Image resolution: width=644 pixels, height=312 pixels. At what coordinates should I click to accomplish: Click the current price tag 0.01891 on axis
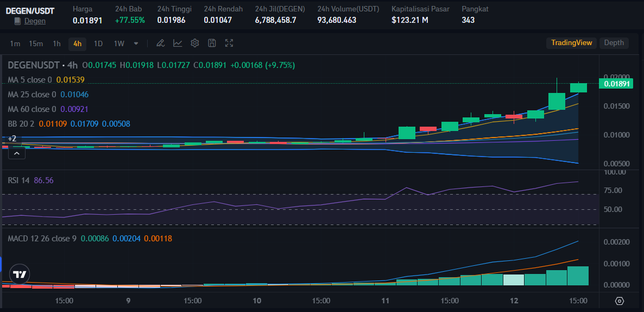616,84
